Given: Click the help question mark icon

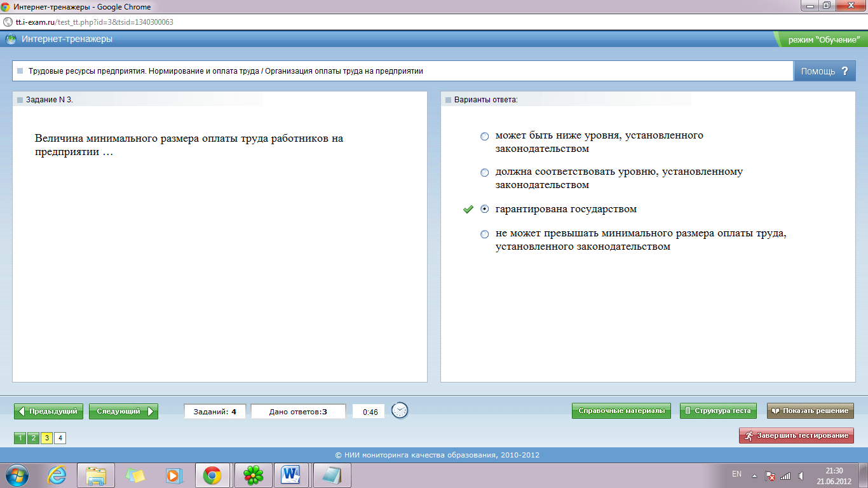Looking at the screenshot, I should (x=844, y=71).
